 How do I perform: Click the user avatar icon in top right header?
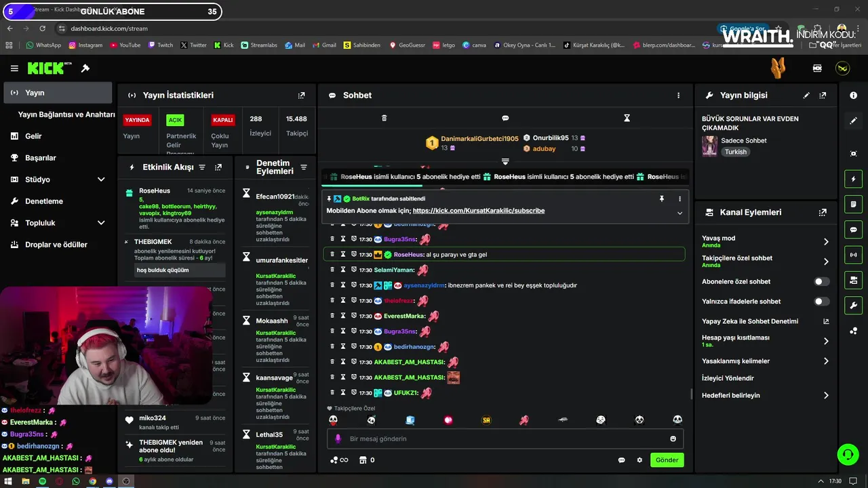point(842,68)
